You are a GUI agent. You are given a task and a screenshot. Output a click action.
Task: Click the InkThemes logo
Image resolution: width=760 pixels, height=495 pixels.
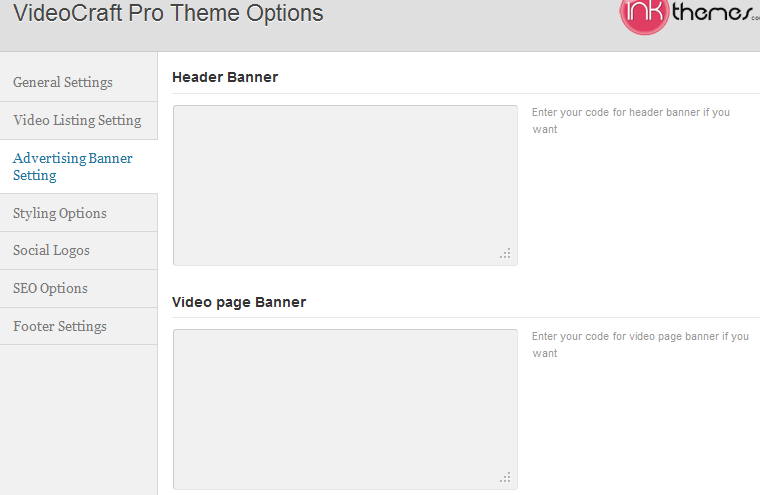pyautogui.click(x=690, y=16)
